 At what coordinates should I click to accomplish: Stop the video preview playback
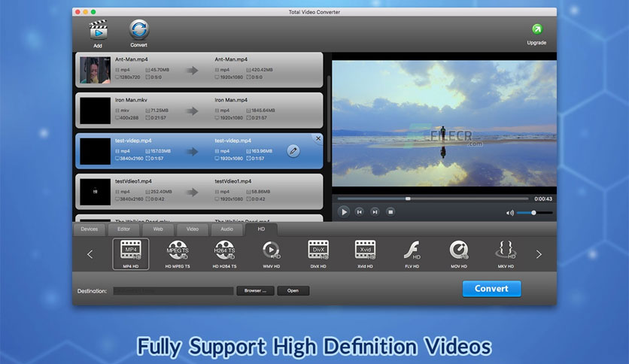(x=390, y=211)
